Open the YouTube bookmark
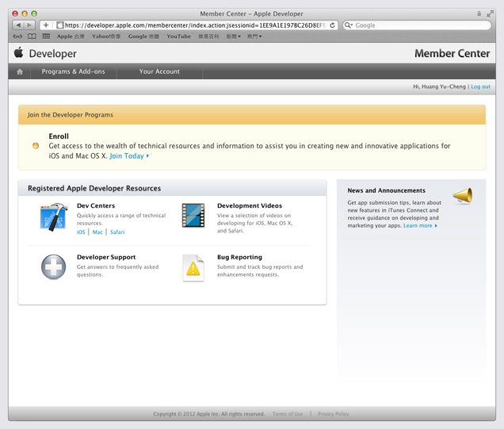 point(179,36)
